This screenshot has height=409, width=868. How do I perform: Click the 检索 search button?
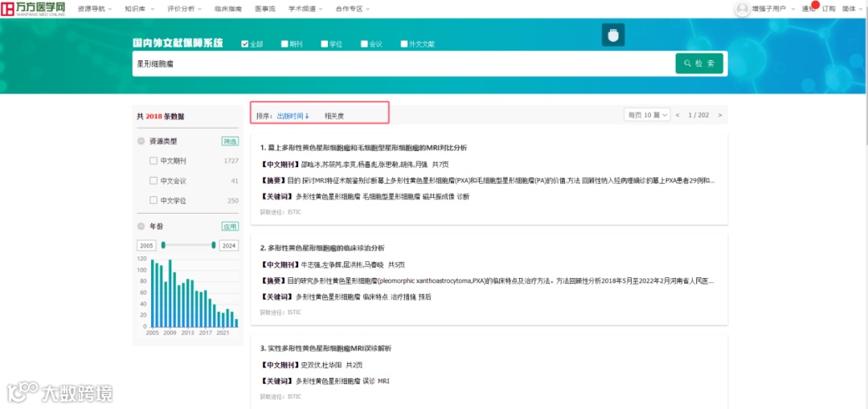(x=699, y=63)
